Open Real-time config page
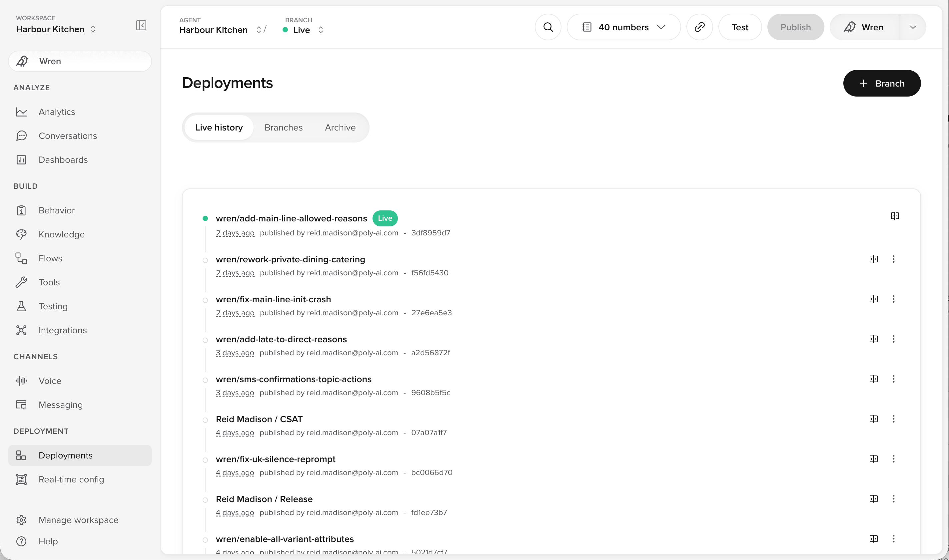 tap(80, 479)
